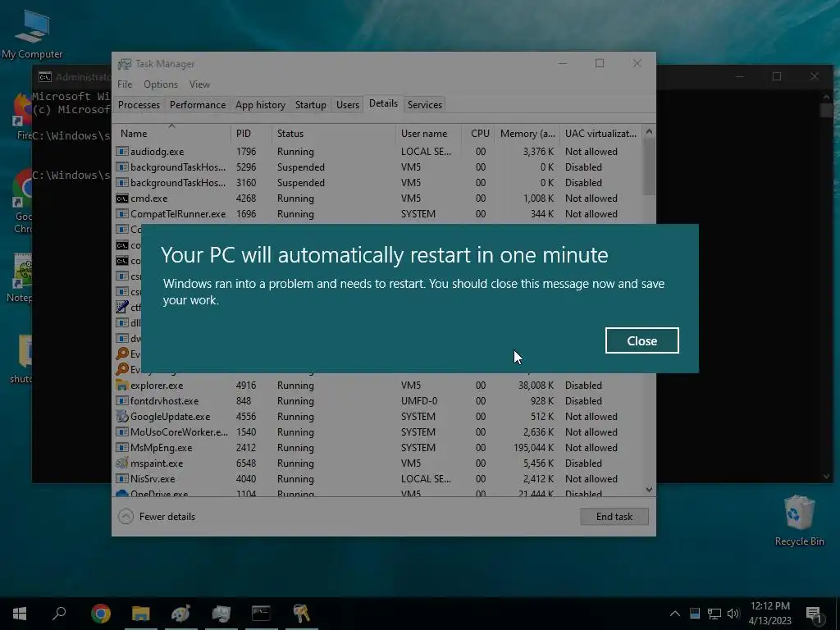The width and height of the screenshot is (840, 630).
Task: Click Command Prompt window scrollbar thumb
Action: click(826, 111)
